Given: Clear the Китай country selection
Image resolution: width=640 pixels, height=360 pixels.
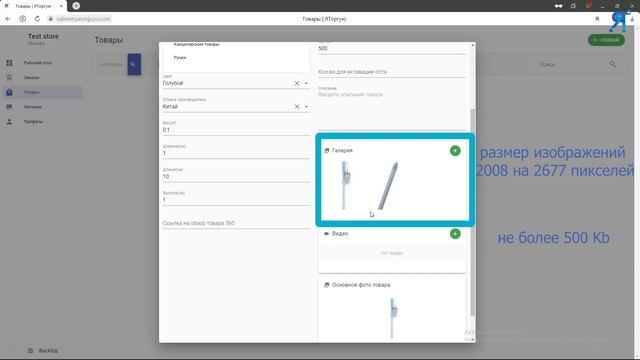Looking at the screenshot, I should pos(297,107).
